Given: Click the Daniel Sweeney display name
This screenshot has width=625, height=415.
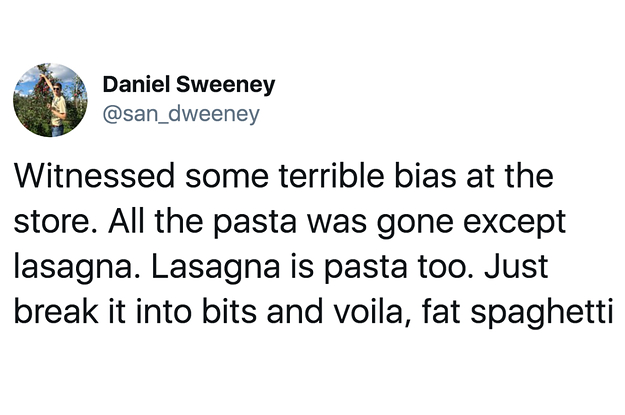Looking at the screenshot, I should (189, 85).
